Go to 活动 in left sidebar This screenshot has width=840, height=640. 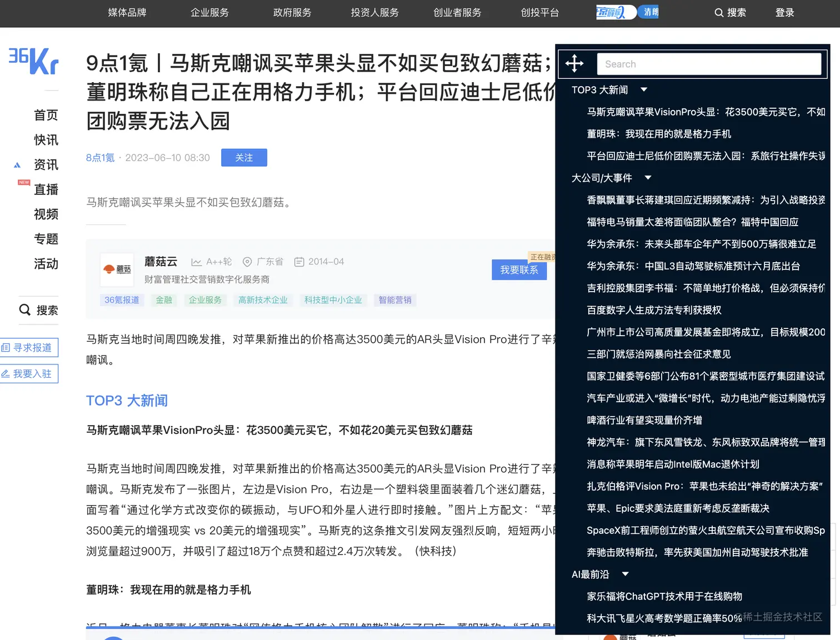(x=46, y=263)
